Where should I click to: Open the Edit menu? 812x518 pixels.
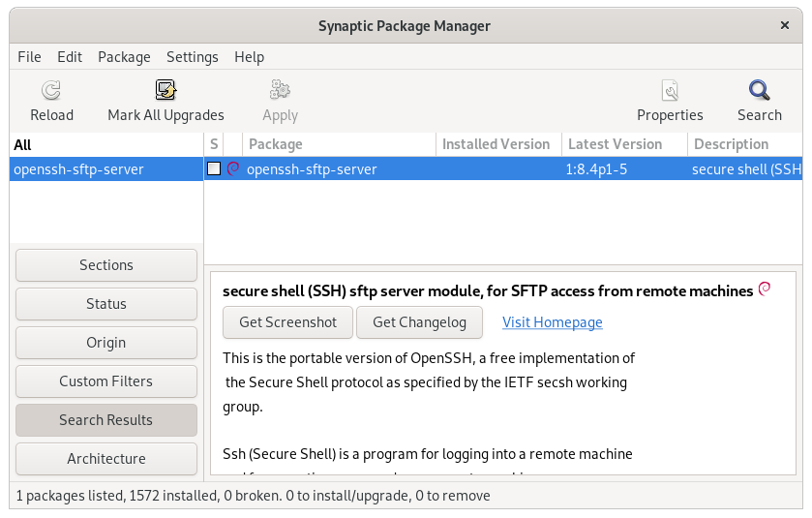pyautogui.click(x=70, y=57)
